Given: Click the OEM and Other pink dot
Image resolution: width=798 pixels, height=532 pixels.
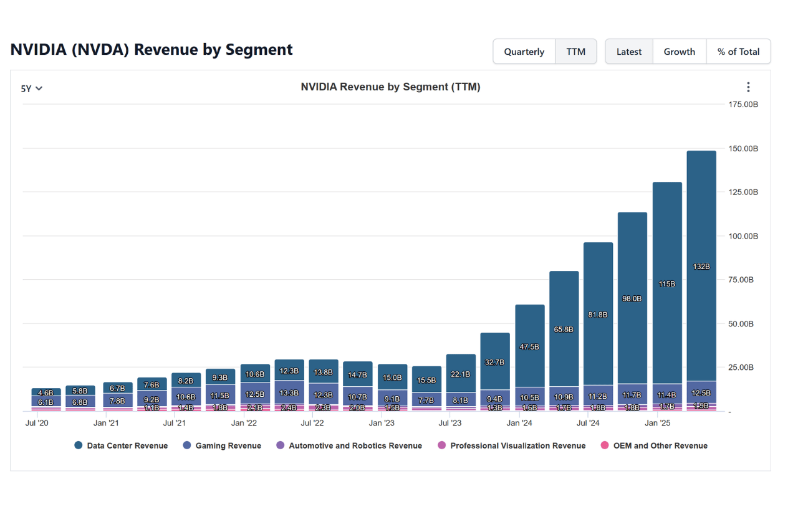Looking at the screenshot, I should point(604,445).
